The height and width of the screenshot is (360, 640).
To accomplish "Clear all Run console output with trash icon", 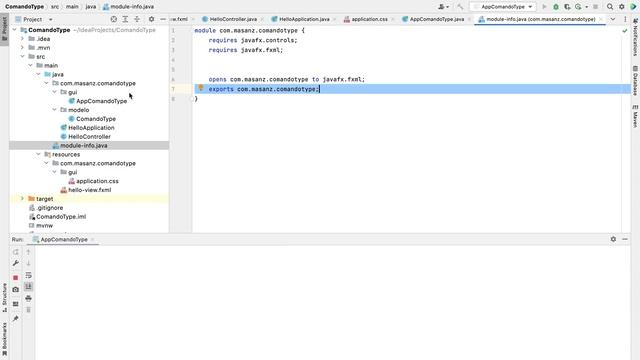I will click(x=28, y=310).
